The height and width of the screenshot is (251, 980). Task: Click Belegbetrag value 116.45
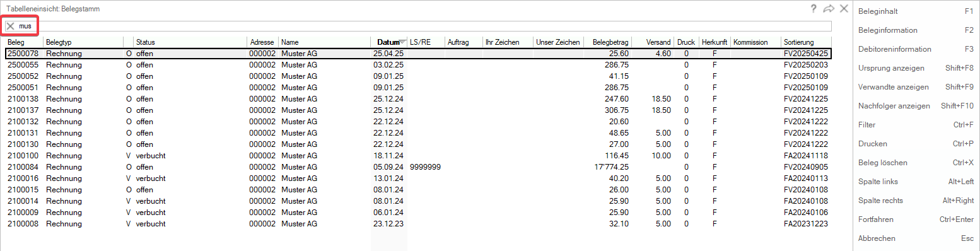coord(616,156)
